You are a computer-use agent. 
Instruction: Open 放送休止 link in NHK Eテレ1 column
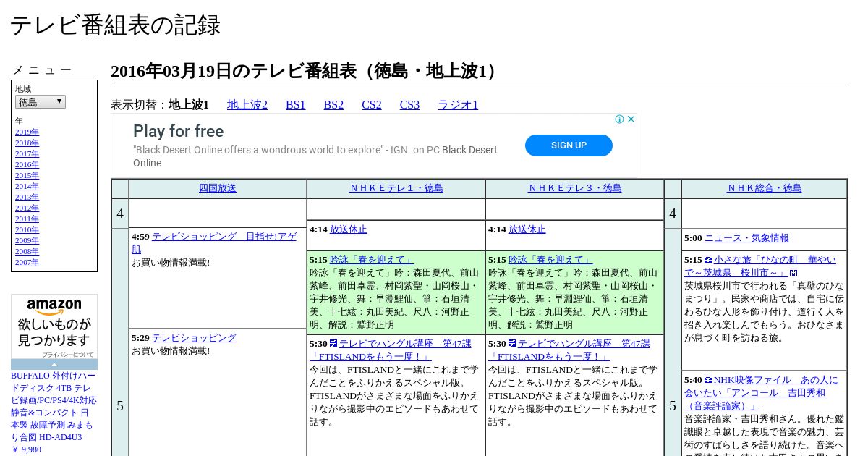click(349, 229)
